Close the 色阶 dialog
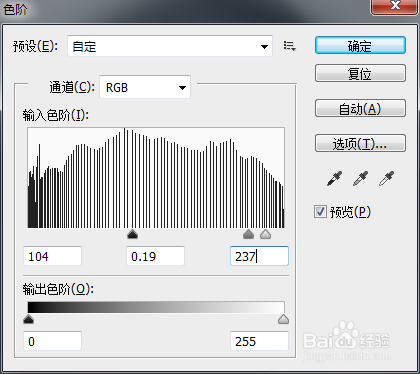This screenshot has width=420, height=374. tap(395, 6)
